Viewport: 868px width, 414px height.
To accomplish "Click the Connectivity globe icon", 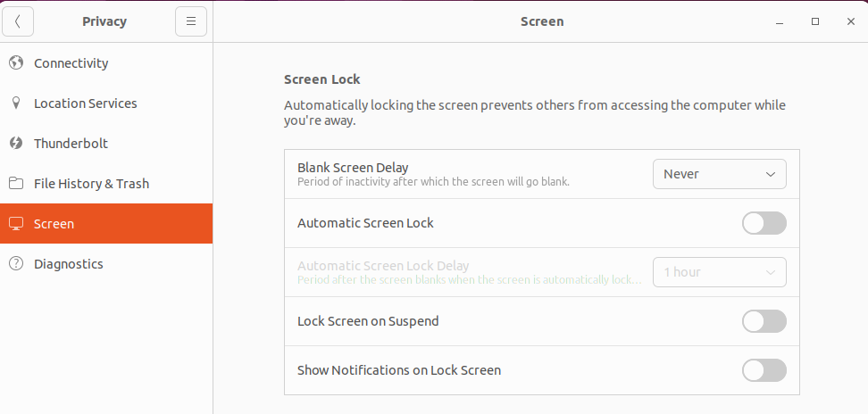I will coord(16,63).
